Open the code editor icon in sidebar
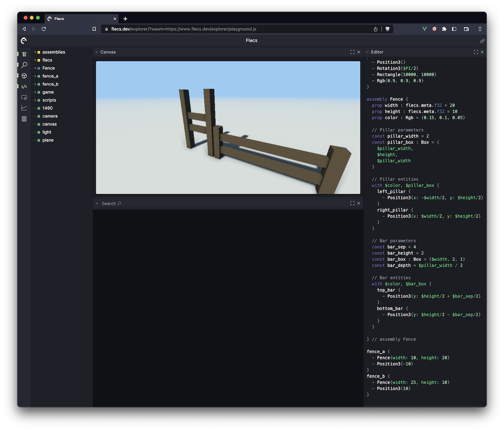Screen dimensions: 504x430 click(24, 87)
